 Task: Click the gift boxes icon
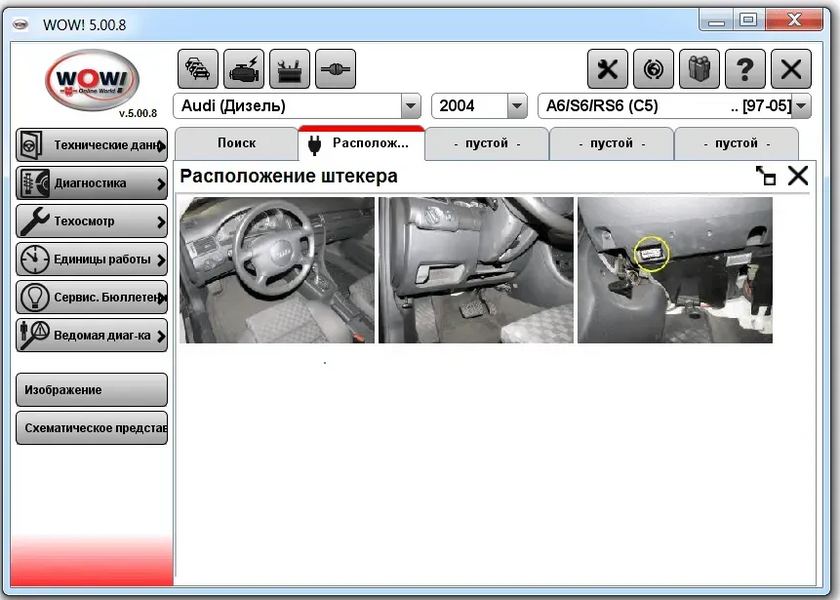point(699,69)
